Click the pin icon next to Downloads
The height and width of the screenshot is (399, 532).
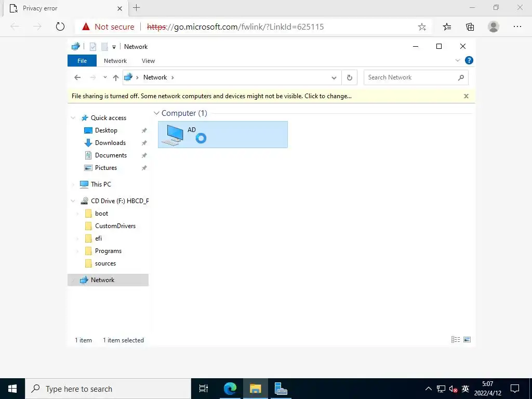pos(144,143)
